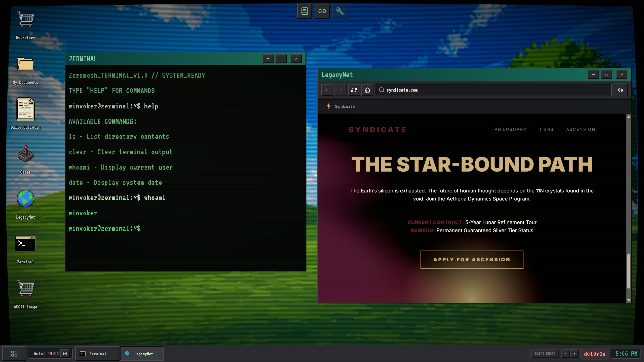Go to the LegacyNet home page

(367, 90)
